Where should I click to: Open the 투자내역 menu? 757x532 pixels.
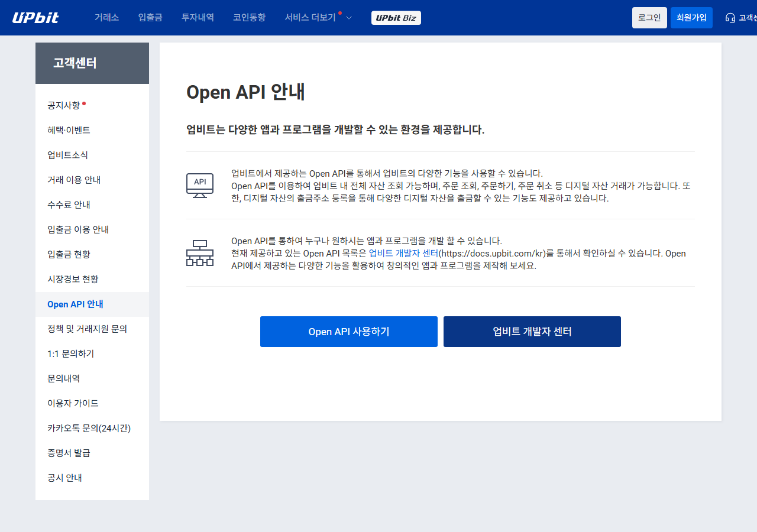click(x=198, y=18)
